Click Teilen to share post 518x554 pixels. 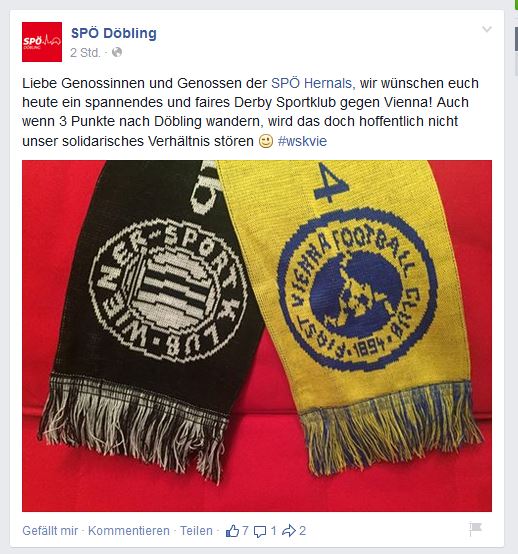[x=196, y=530]
